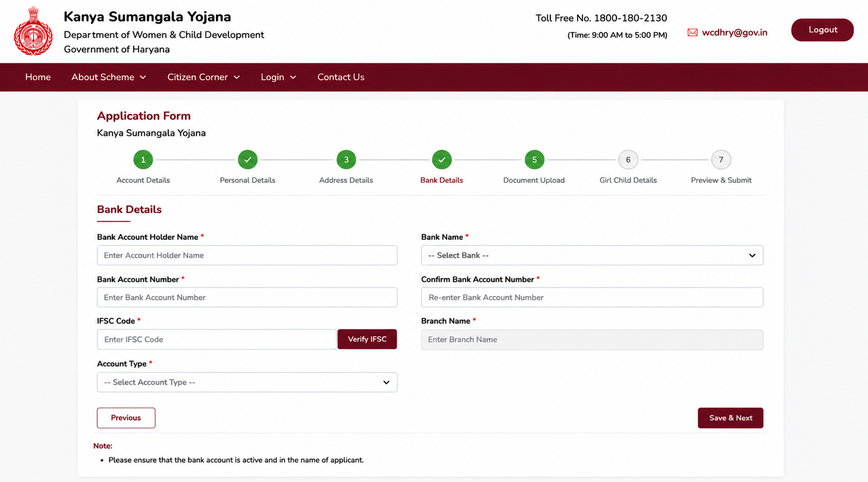Expand the About Scheme menu
Image resolution: width=868 pixels, height=482 pixels.
click(109, 77)
